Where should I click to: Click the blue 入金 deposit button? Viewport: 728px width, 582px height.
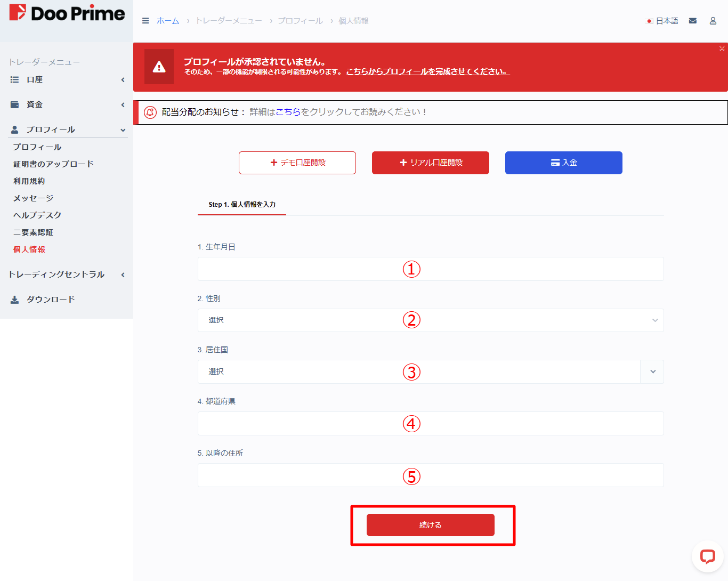[x=563, y=163]
